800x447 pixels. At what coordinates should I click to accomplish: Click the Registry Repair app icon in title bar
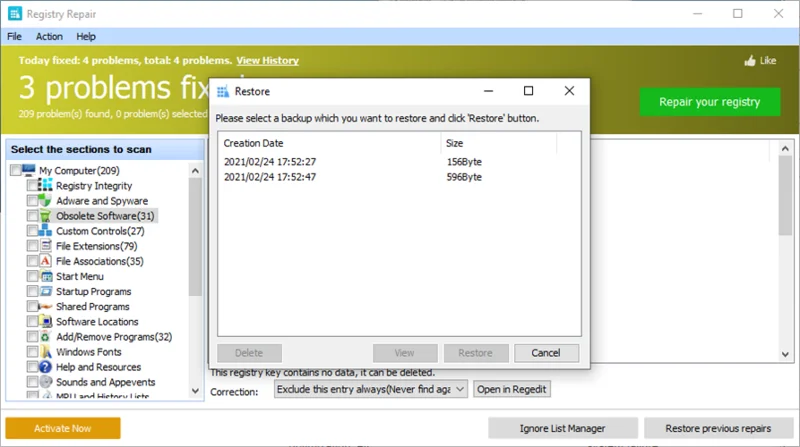coord(15,14)
